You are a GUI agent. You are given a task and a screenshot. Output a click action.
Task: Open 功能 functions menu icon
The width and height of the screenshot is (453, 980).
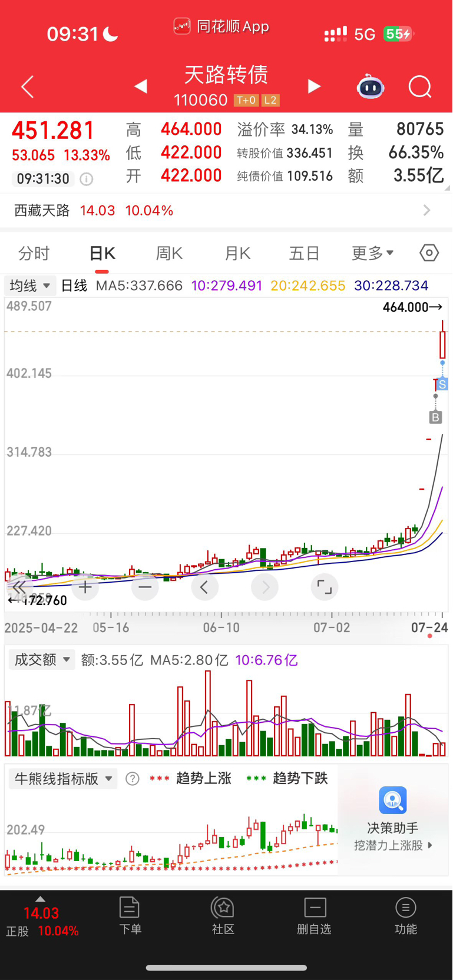406,916
